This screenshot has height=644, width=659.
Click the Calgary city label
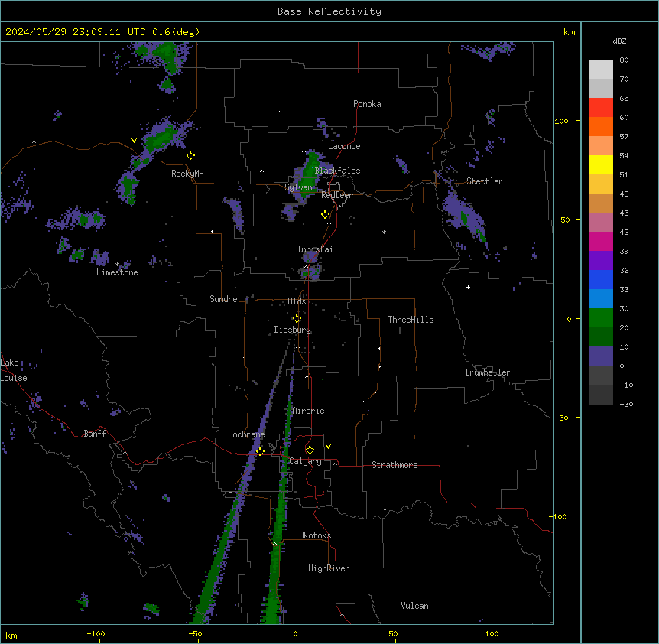click(305, 461)
